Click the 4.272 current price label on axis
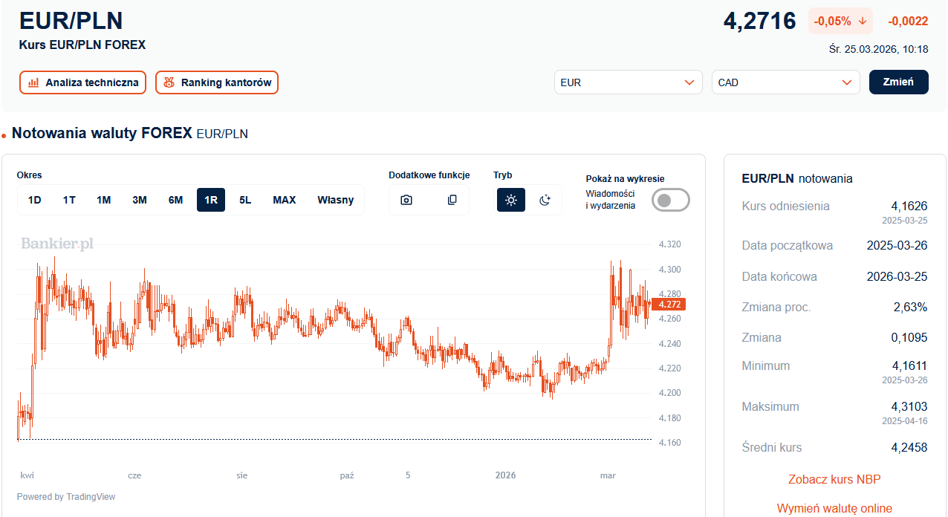 (669, 305)
